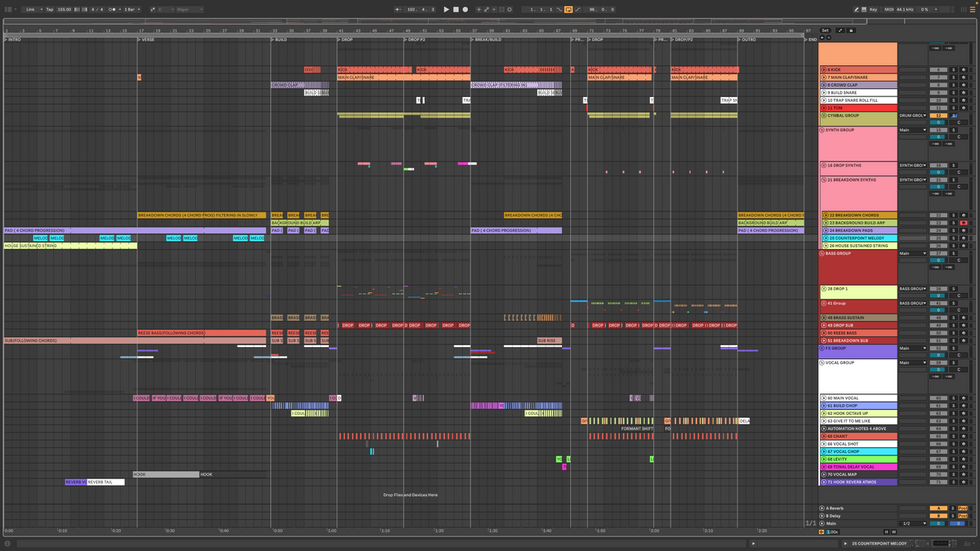Open BASS GROUP output routing dropdown

point(913,254)
